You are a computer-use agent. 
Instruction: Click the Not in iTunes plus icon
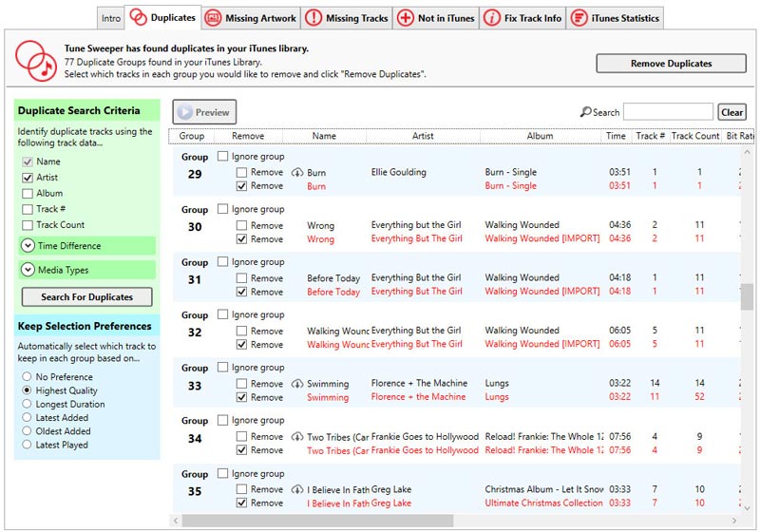406,18
